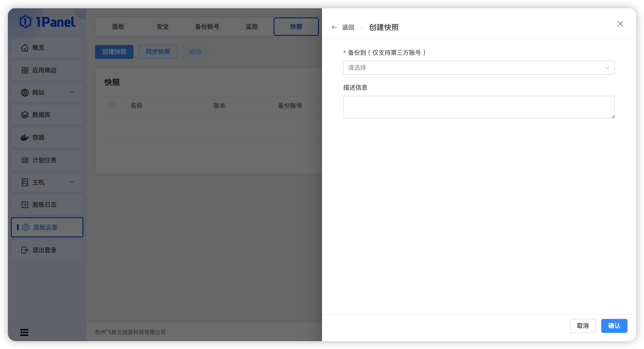Open the 请选择 backup account dropdown
644x349 pixels.
pos(478,68)
